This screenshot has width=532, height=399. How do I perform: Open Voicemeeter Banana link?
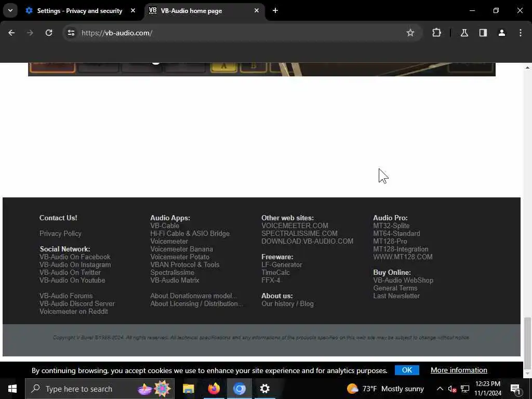(181, 249)
